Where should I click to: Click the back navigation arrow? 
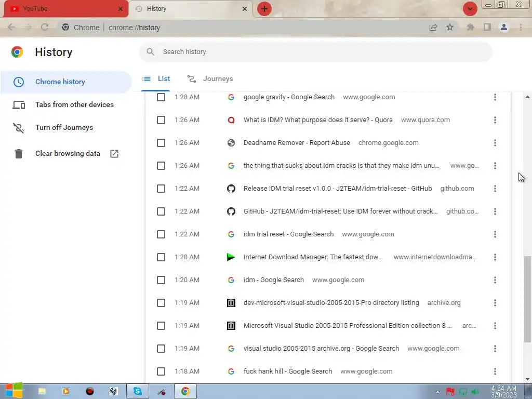pyautogui.click(x=11, y=27)
